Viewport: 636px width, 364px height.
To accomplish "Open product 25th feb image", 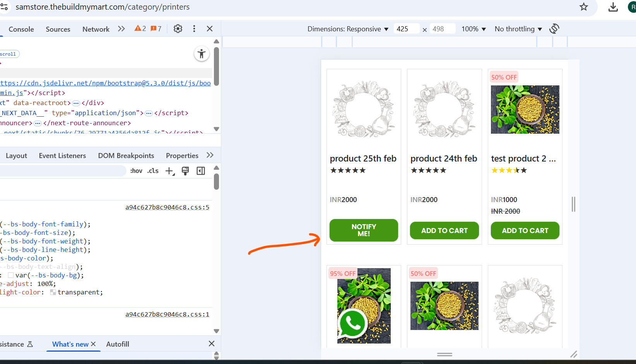I will click(x=364, y=109).
